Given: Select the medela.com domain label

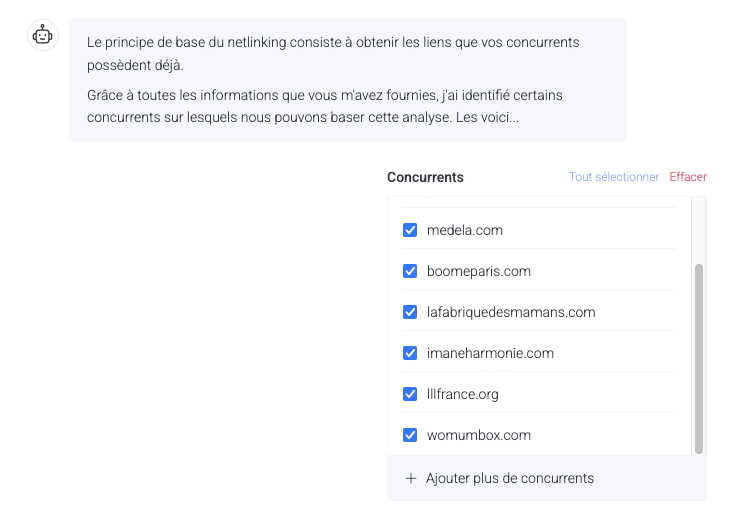Looking at the screenshot, I should pyautogui.click(x=464, y=230).
